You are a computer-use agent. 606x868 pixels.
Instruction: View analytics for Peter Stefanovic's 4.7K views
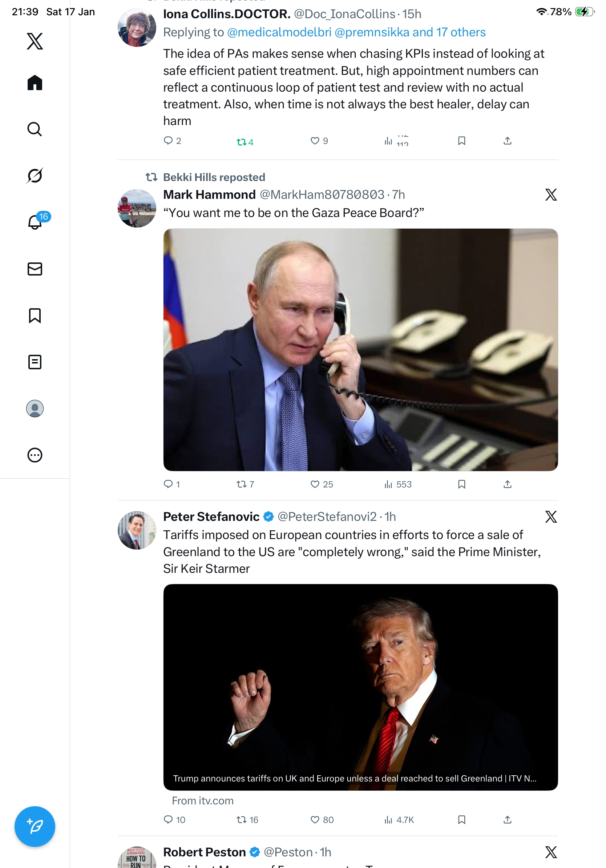[x=399, y=820]
